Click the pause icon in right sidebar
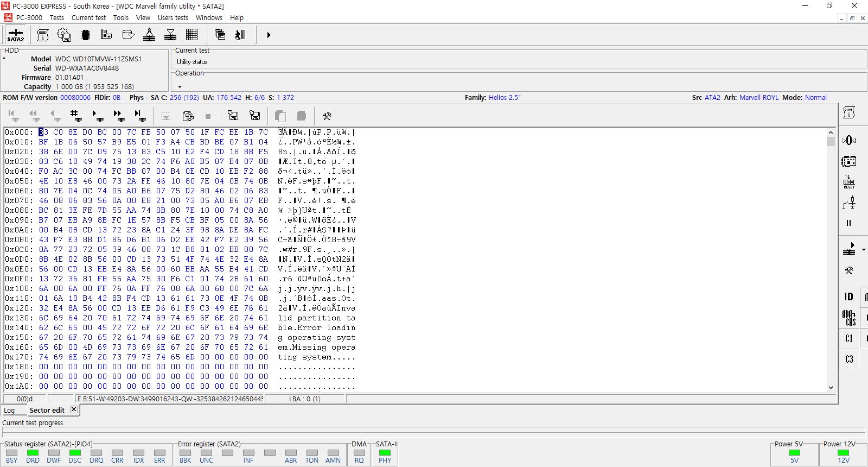Viewport: 868px width, 467px height. click(849, 223)
